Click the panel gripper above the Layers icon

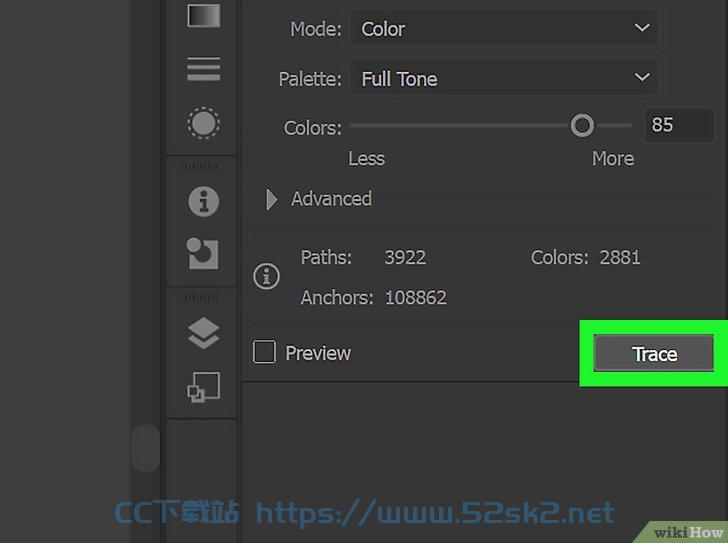[x=200, y=297]
